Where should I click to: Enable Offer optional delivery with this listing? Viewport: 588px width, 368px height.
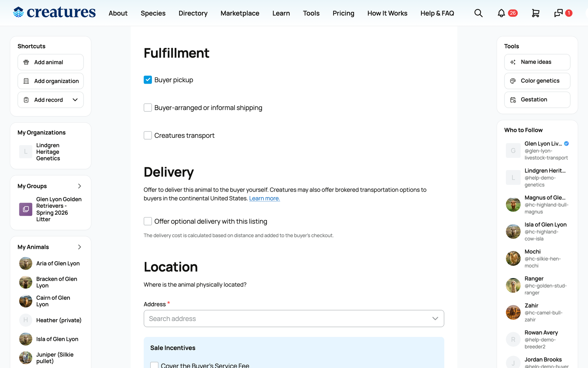pyautogui.click(x=148, y=221)
